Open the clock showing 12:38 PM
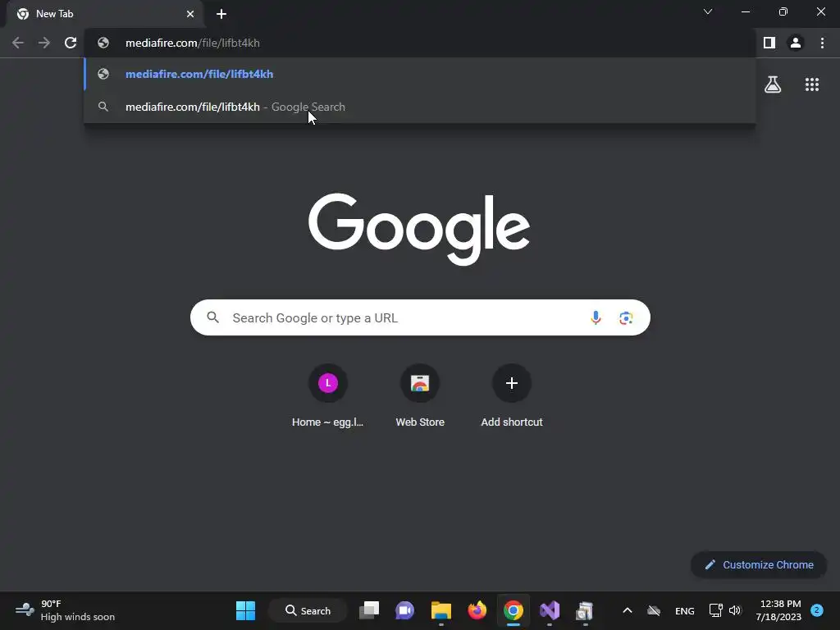 tap(778, 610)
